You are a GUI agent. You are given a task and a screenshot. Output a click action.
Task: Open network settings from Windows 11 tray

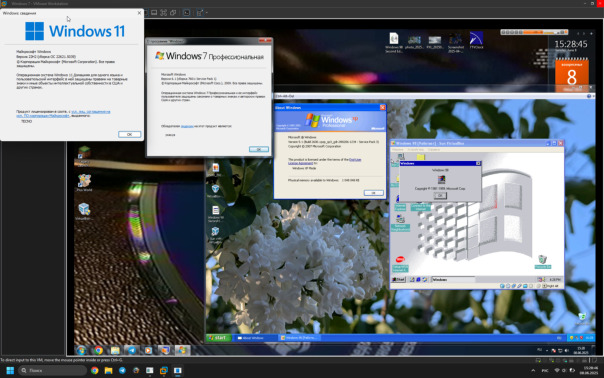(557, 371)
